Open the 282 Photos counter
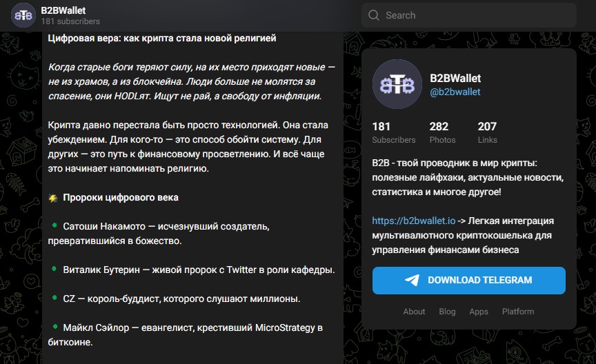This screenshot has height=364, width=596. point(442,132)
